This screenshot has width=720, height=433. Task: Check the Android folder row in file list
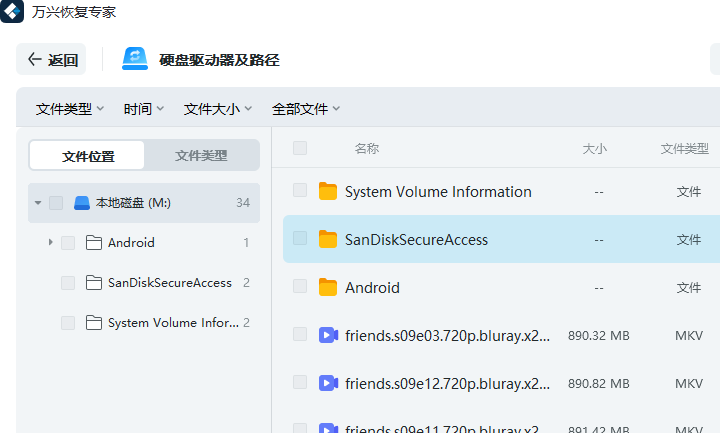pos(300,287)
